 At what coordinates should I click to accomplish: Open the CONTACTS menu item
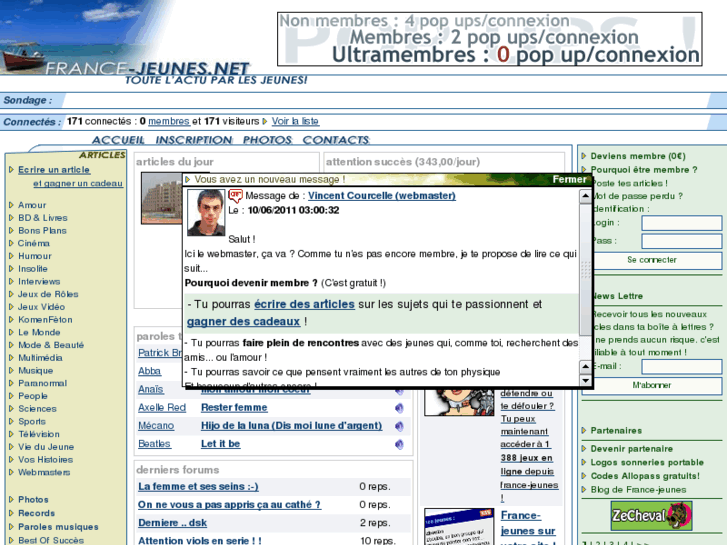pyautogui.click(x=336, y=140)
